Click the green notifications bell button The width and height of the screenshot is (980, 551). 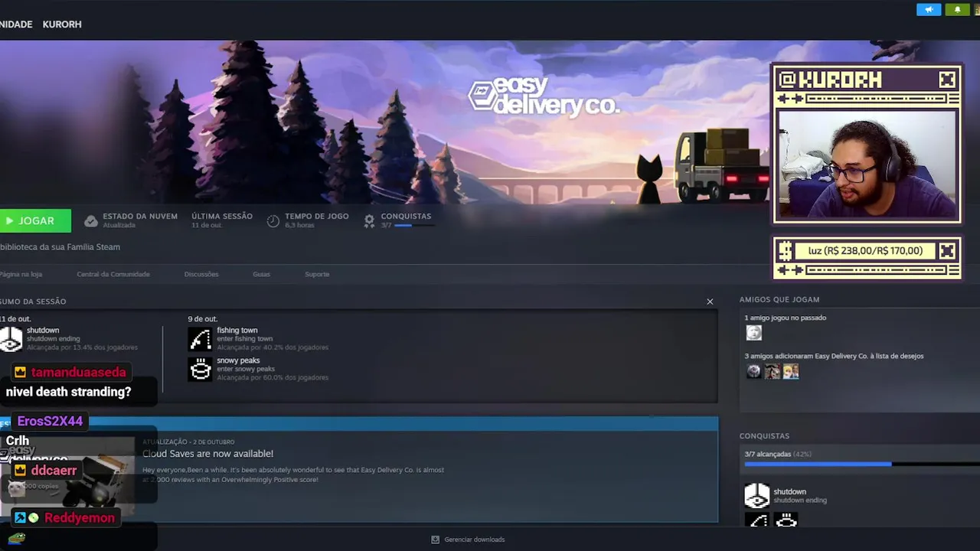(x=957, y=9)
